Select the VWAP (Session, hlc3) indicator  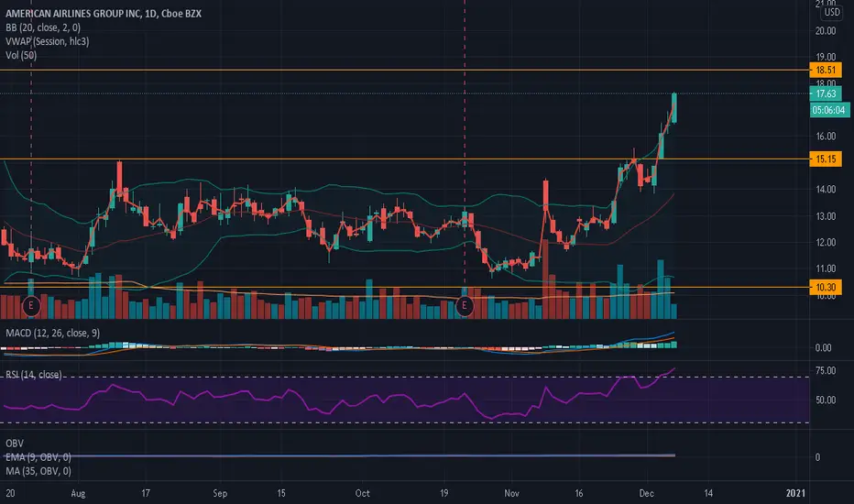pyautogui.click(x=48, y=41)
